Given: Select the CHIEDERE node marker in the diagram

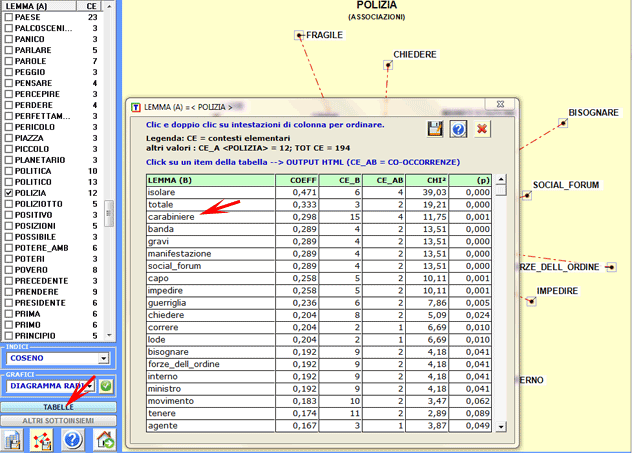Looking at the screenshot, I should coord(388,65).
